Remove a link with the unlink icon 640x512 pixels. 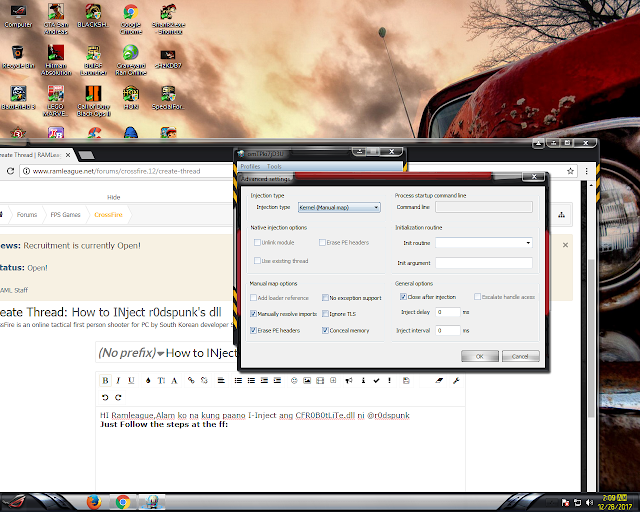[204, 381]
